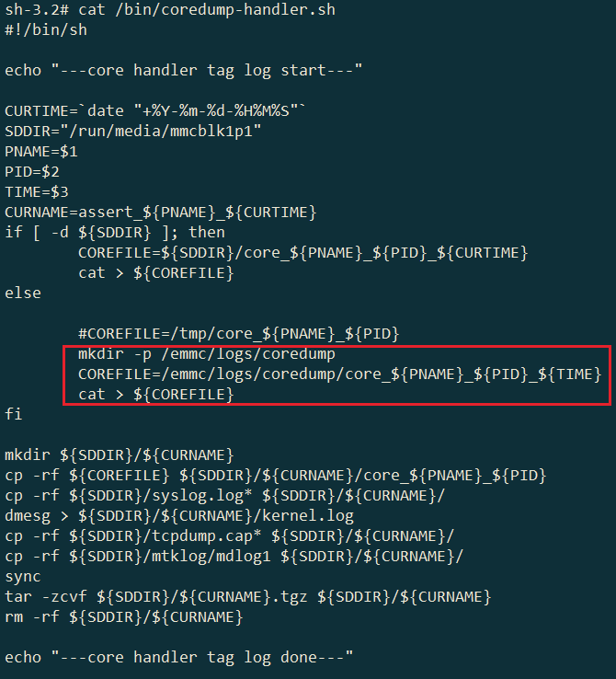Click the sync command line
This screenshot has width=616, height=679.
tap(22, 577)
